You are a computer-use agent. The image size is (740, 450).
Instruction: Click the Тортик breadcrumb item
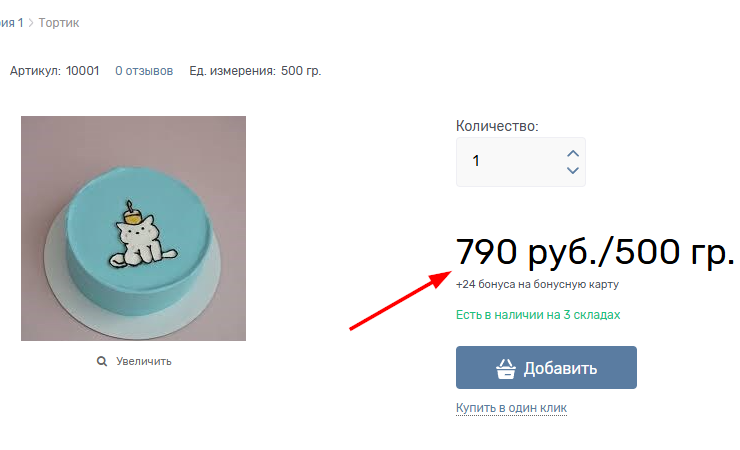point(59,23)
